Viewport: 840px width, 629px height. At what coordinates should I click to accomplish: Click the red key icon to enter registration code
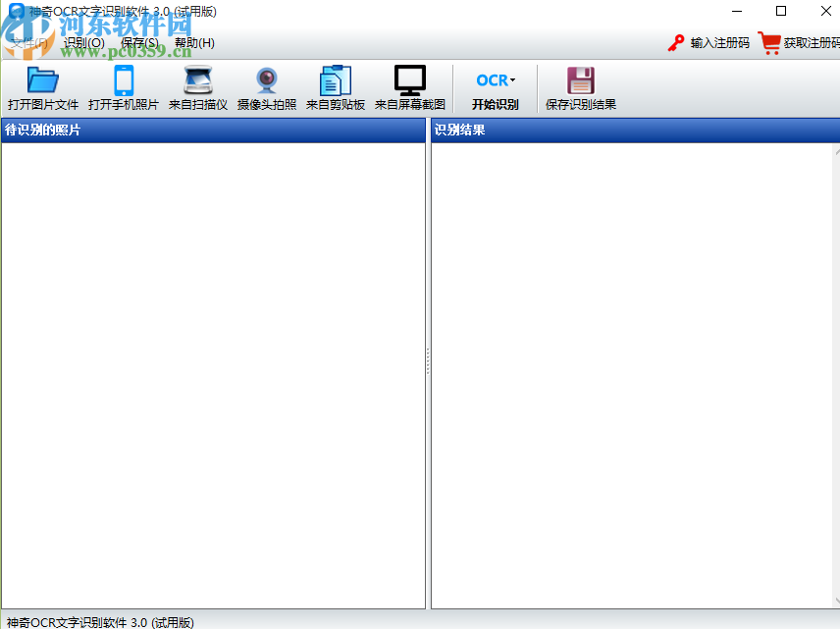(676, 43)
